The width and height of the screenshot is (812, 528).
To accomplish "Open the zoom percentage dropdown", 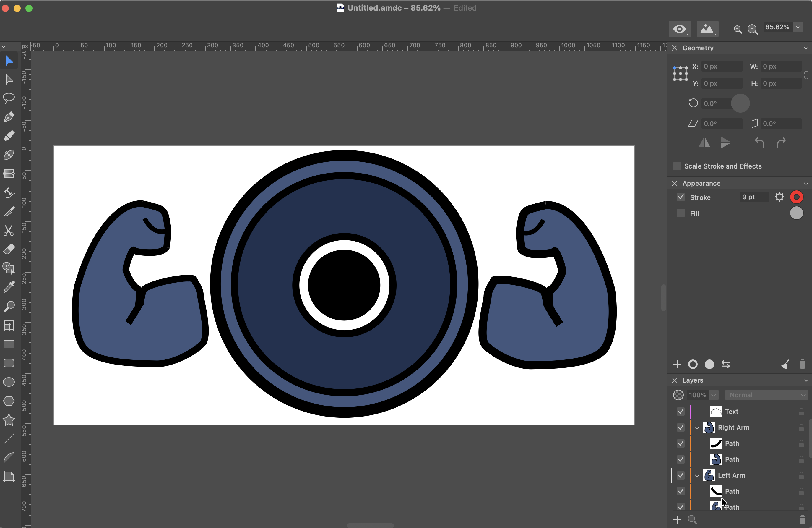I will click(x=798, y=27).
